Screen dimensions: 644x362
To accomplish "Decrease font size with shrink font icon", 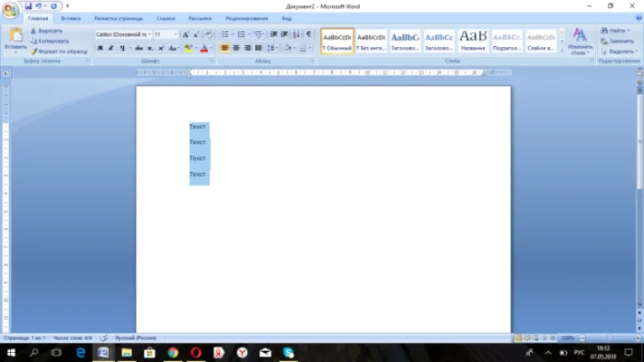I will (196, 34).
